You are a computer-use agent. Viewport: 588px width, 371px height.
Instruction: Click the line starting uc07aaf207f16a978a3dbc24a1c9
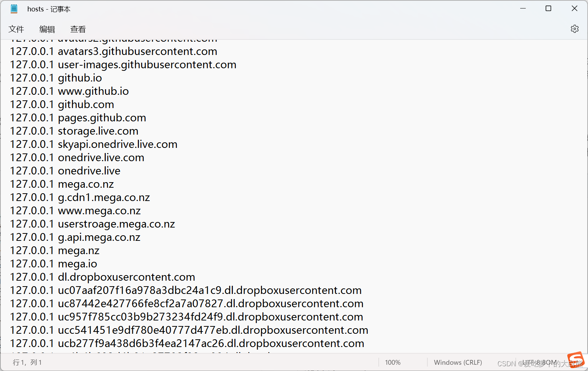point(186,290)
